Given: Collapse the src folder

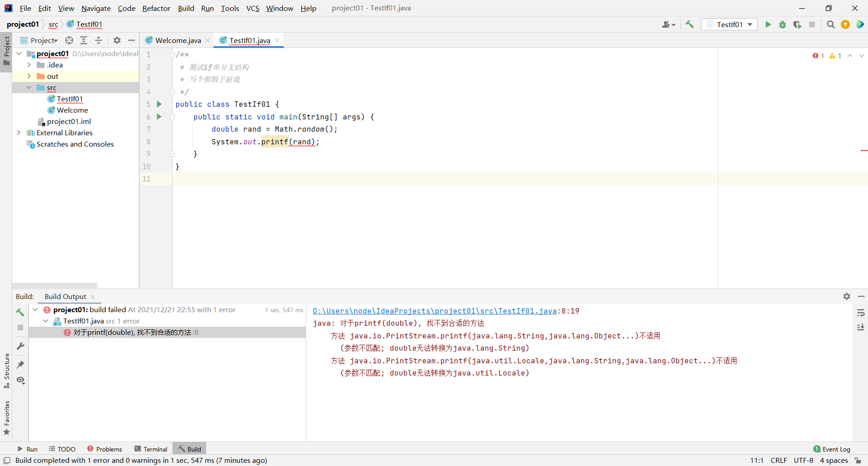Looking at the screenshot, I should [x=29, y=87].
